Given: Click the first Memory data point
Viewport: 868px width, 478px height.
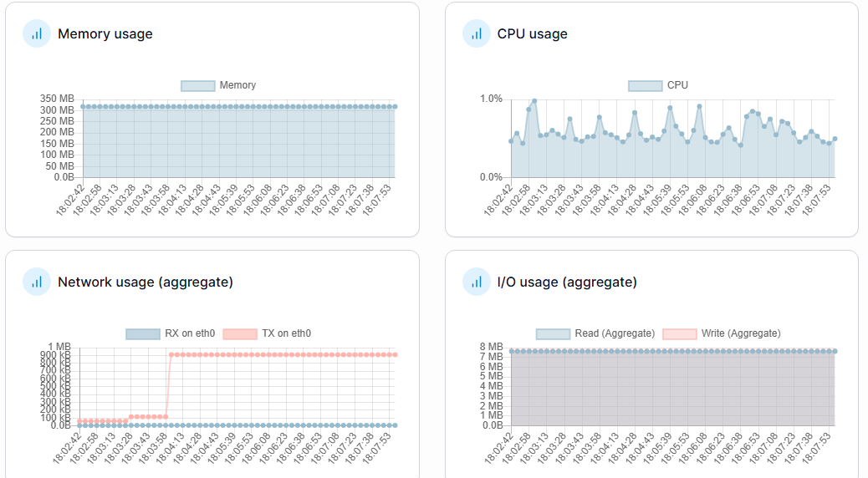Looking at the screenshot, I should click(83, 107).
